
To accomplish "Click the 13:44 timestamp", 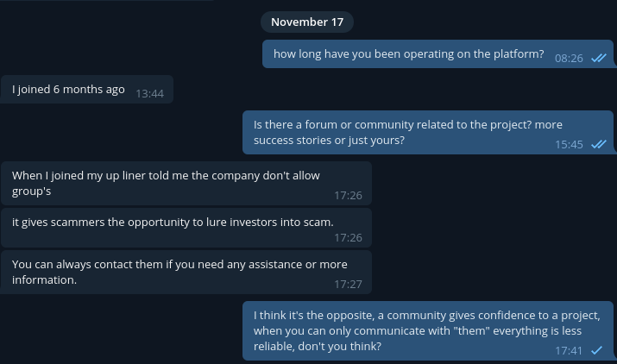I will [149, 93].
